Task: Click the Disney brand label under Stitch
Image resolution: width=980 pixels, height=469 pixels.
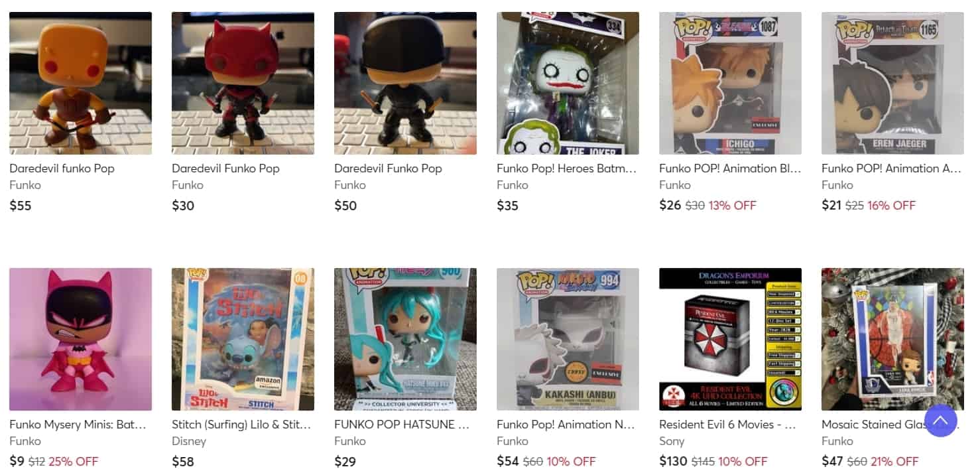Action: [x=189, y=441]
